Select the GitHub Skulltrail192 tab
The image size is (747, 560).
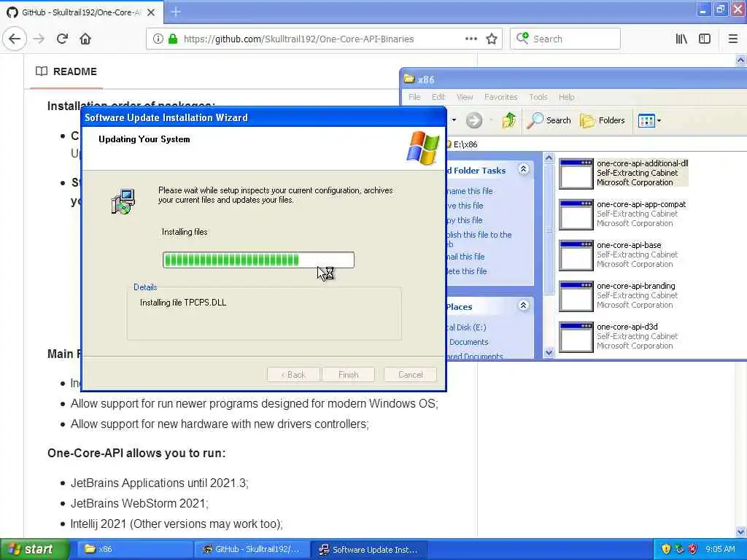click(x=82, y=12)
